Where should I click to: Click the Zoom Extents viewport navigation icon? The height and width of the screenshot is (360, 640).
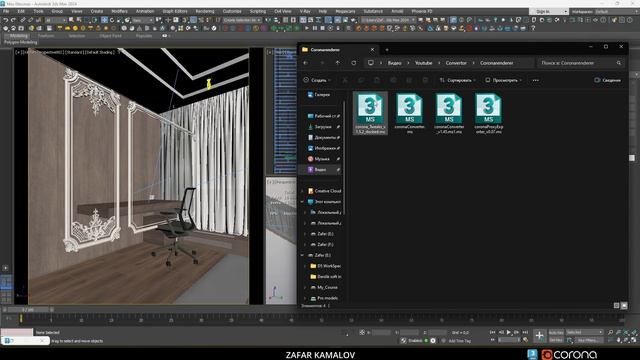(626, 333)
